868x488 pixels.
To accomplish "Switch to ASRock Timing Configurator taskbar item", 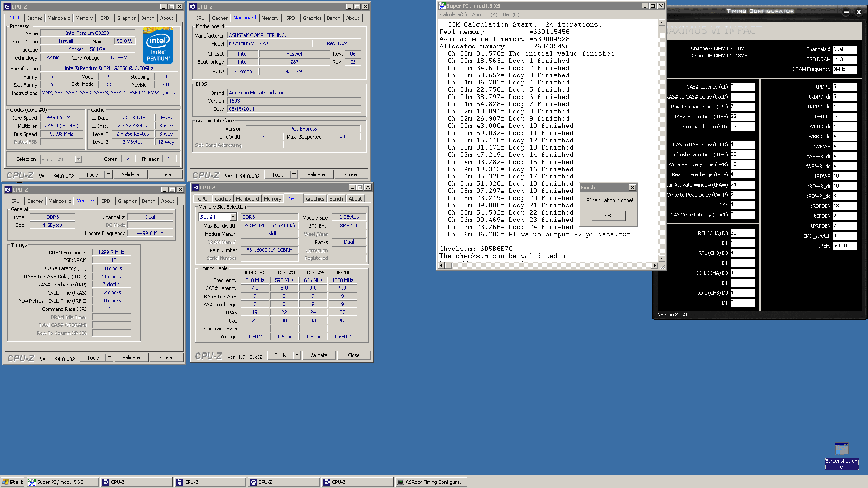I will tap(430, 482).
